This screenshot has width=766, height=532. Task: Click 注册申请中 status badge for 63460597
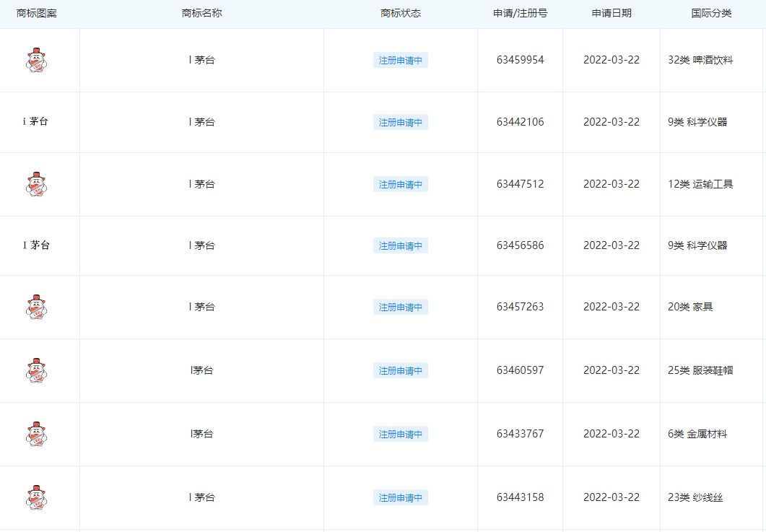[400, 370]
